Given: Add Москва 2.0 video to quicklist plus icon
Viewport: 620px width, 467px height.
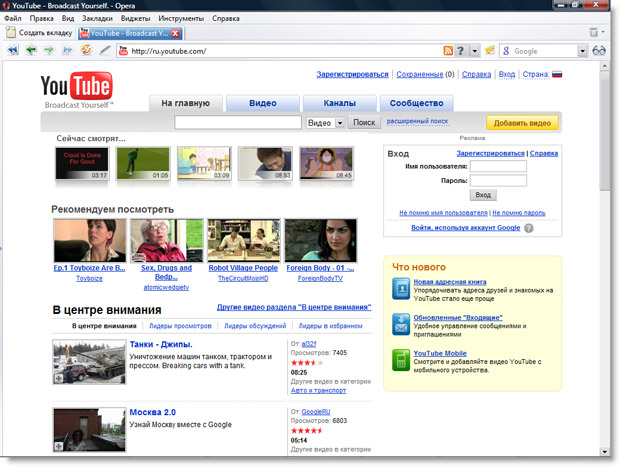Looking at the screenshot, I should point(59,446).
